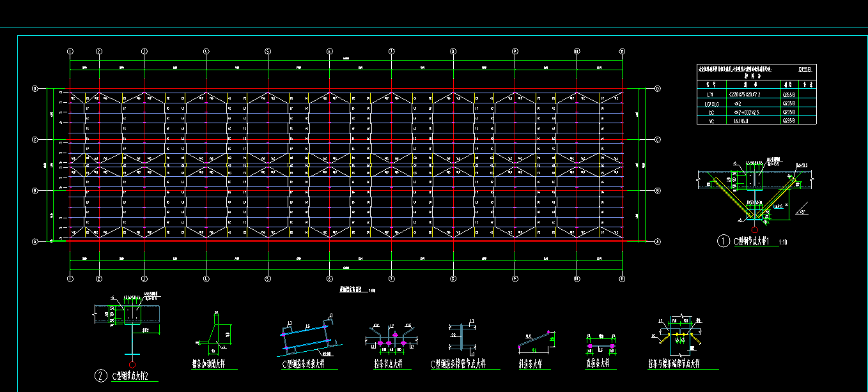
Task: Click the LG/XLG cell in the material table
Action: [711, 103]
